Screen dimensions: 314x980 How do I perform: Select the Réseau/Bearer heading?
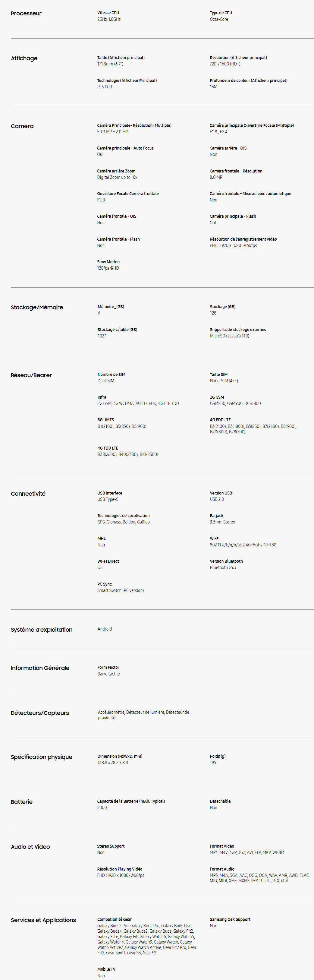[x=31, y=375]
